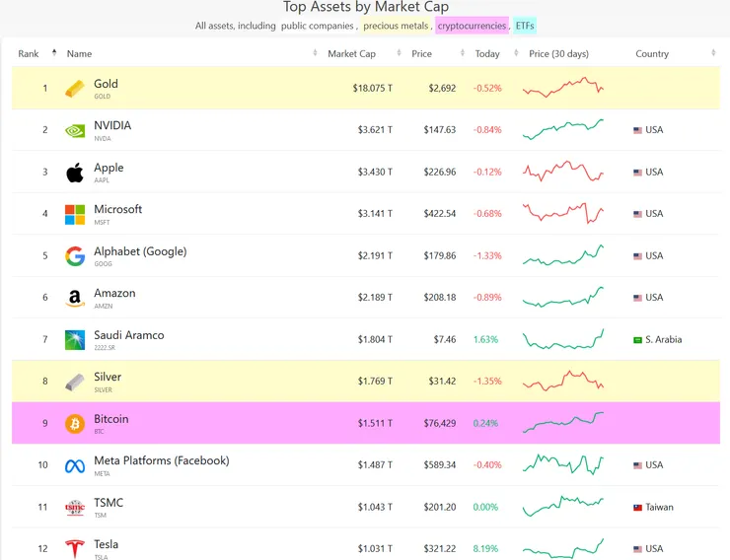This screenshot has height=560, width=730.
Task: Open the Tesla company page
Action: click(107, 544)
